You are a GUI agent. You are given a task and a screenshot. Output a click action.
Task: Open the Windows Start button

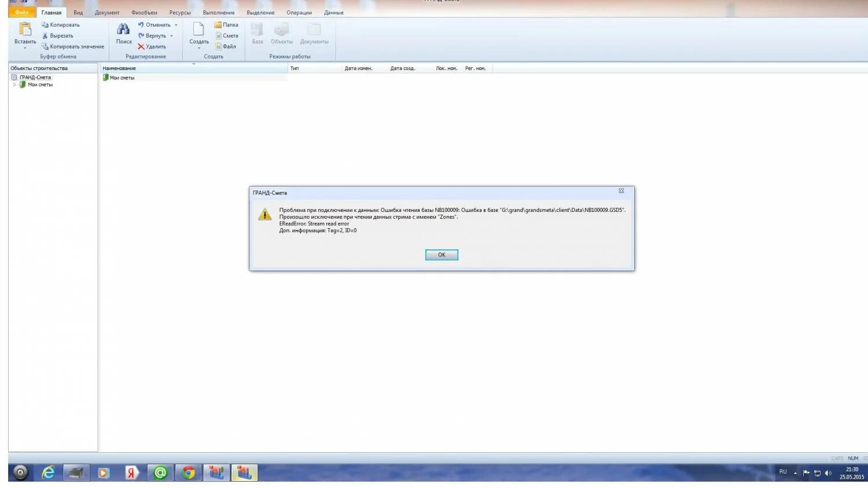point(20,473)
